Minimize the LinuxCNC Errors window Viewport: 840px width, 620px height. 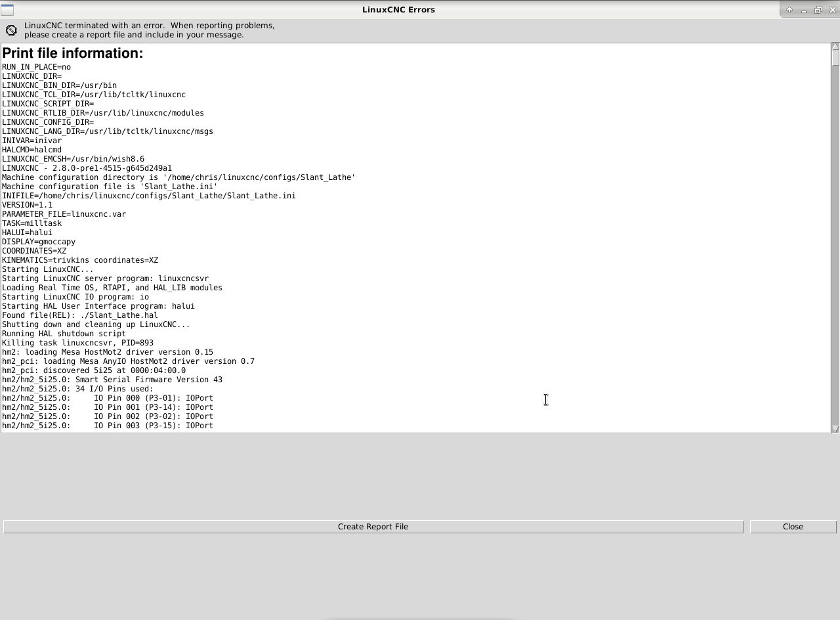pos(804,10)
